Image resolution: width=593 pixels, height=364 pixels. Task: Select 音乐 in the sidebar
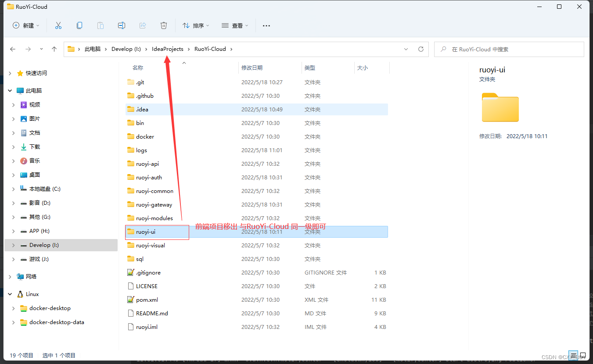[x=35, y=161]
